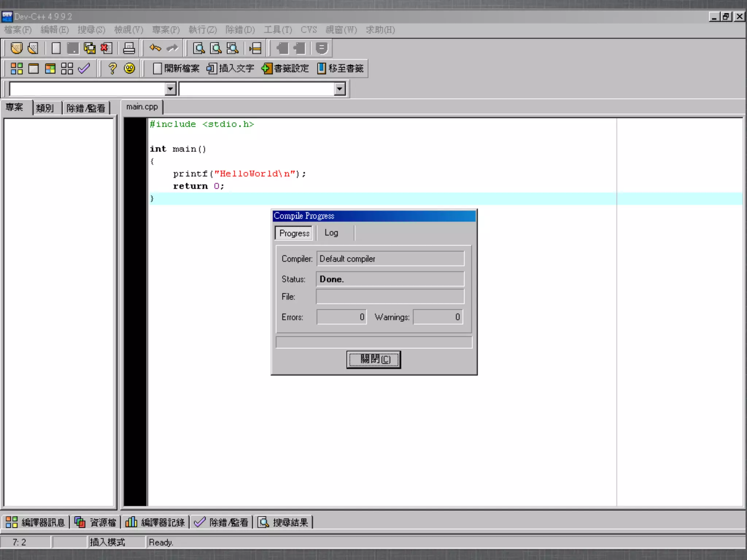Open the 執行(Z) menu

[x=202, y=30]
